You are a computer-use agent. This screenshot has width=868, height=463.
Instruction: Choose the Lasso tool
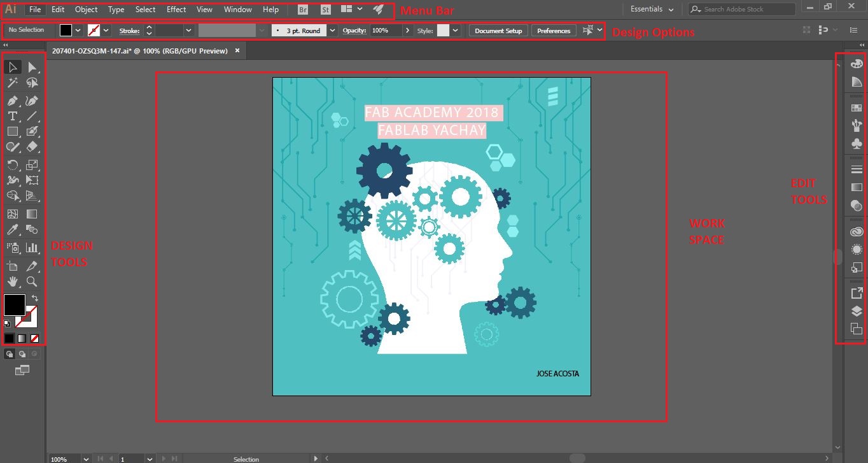(32, 83)
